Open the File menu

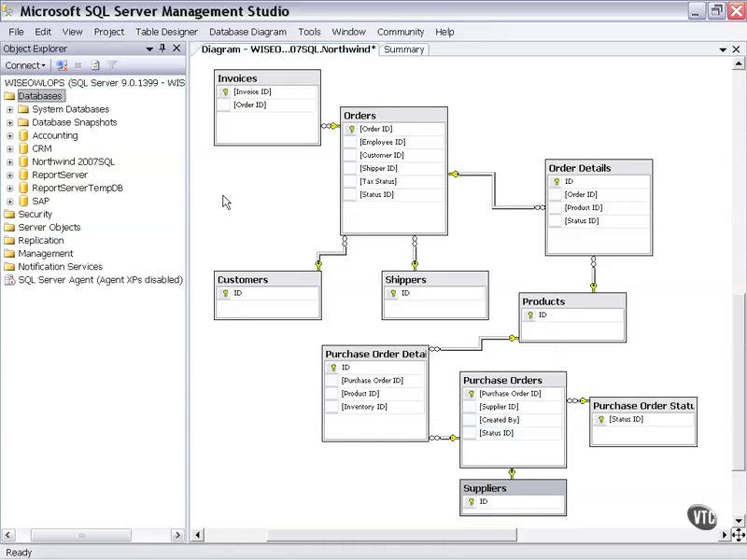pyautogui.click(x=16, y=32)
